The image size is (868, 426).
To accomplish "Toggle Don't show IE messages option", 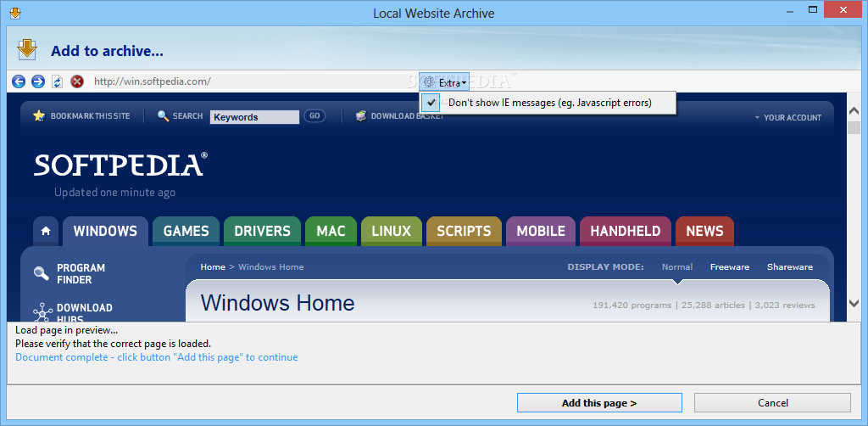I will (x=547, y=103).
